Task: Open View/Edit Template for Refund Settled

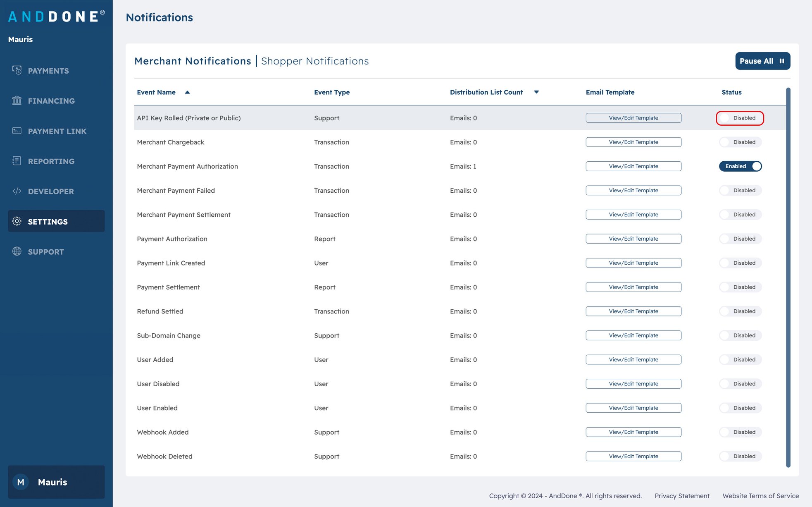Action: (x=633, y=311)
